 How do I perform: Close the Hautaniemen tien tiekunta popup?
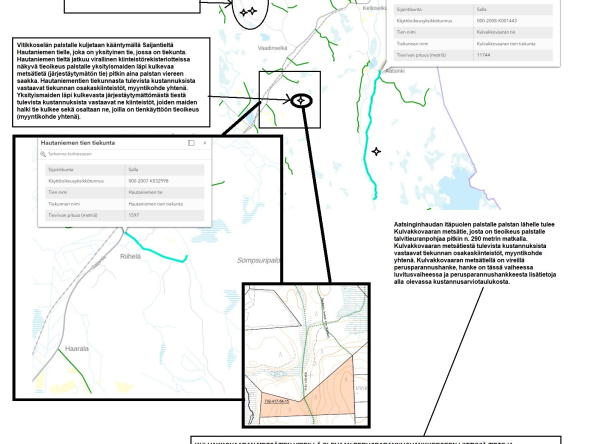(205, 143)
